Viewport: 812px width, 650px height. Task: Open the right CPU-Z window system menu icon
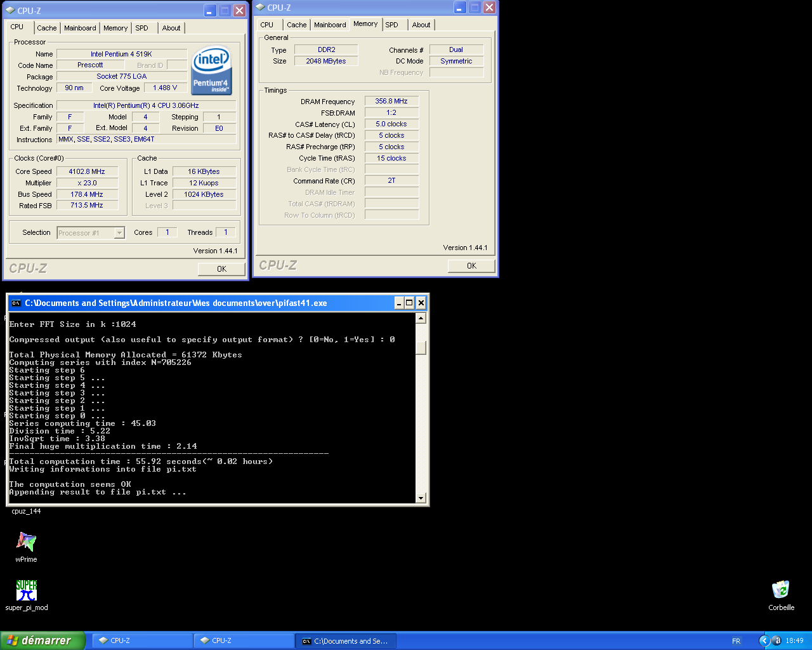[x=260, y=8]
